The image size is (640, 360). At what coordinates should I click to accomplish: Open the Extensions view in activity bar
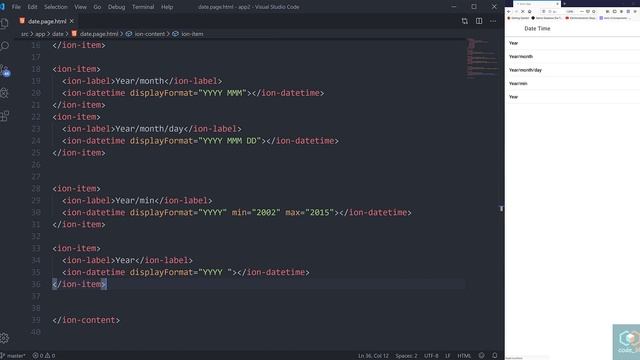[4, 116]
